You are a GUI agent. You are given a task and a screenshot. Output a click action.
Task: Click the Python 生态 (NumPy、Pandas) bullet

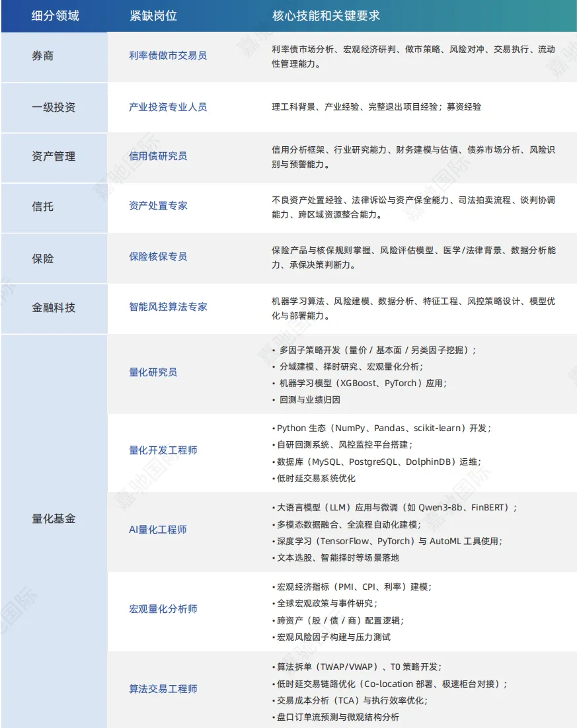click(381, 428)
